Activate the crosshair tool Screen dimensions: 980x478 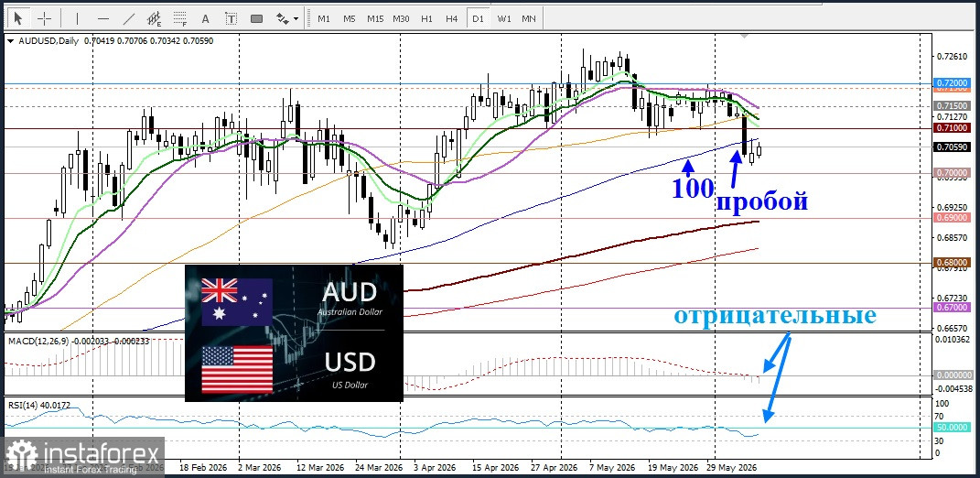[x=44, y=18]
